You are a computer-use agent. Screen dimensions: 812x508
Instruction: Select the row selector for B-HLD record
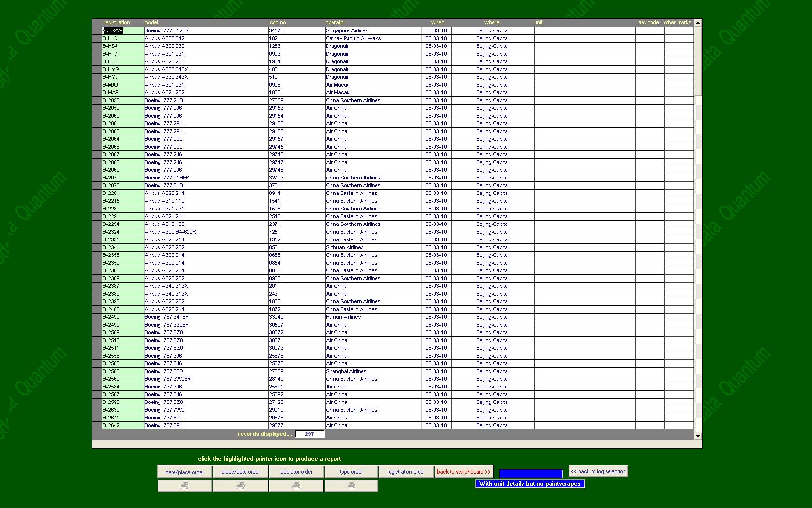pos(97,38)
